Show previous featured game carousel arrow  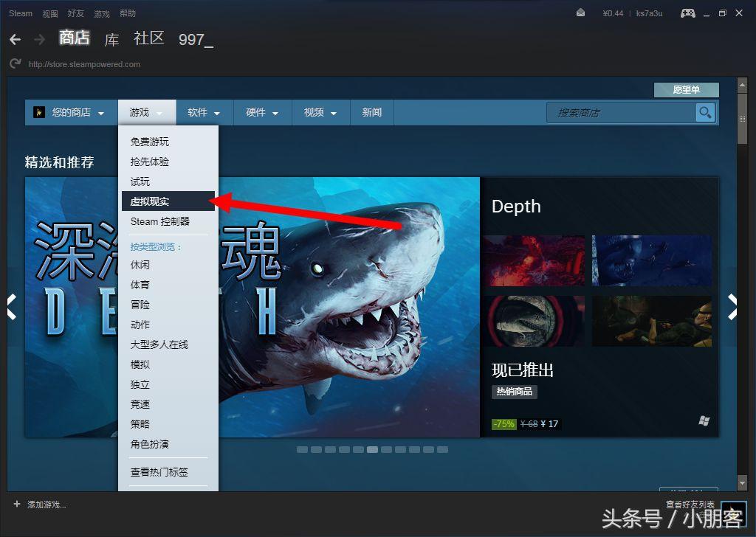12,307
